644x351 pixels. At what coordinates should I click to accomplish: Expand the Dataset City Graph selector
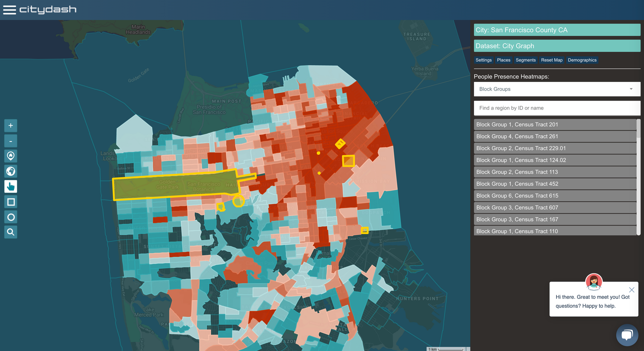pyautogui.click(x=557, y=46)
